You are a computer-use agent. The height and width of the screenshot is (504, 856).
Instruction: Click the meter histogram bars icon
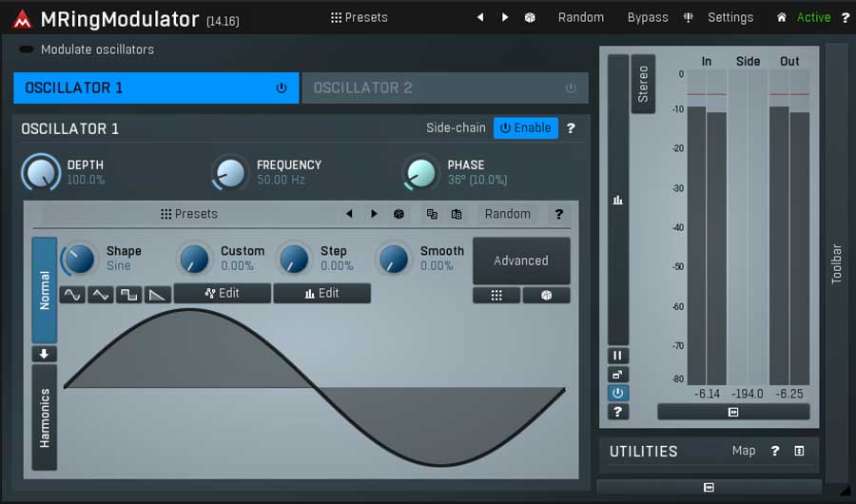click(618, 200)
